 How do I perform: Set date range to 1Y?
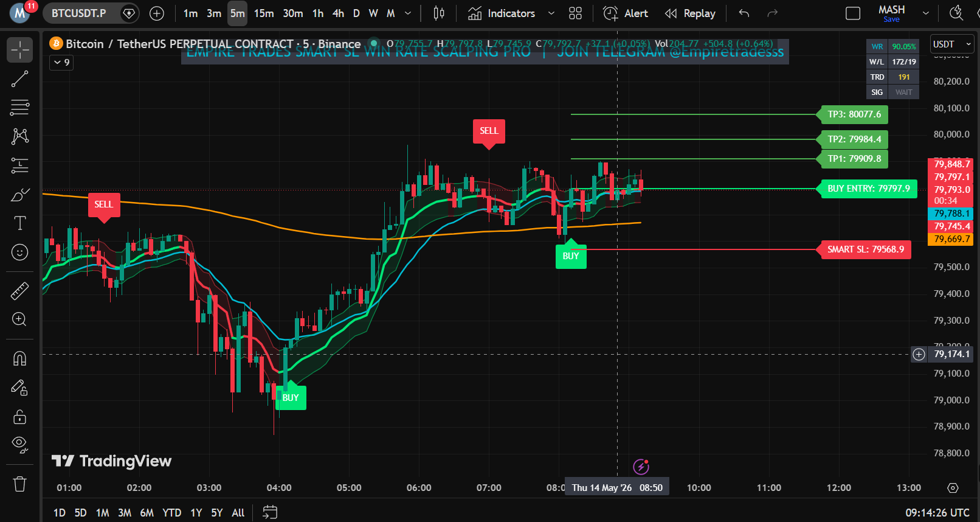point(196,513)
